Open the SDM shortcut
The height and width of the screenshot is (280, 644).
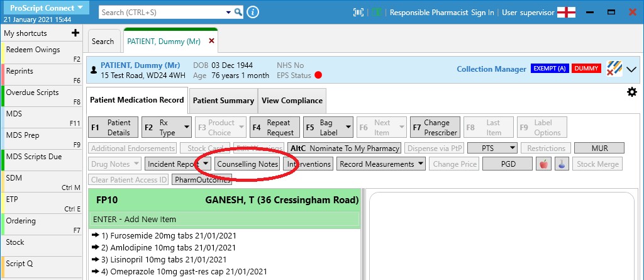coord(42,182)
